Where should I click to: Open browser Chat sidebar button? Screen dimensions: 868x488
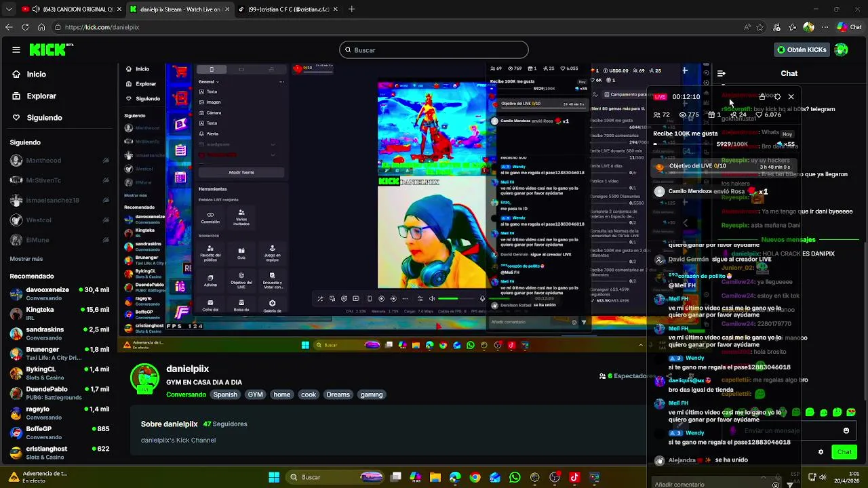tap(848, 27)
